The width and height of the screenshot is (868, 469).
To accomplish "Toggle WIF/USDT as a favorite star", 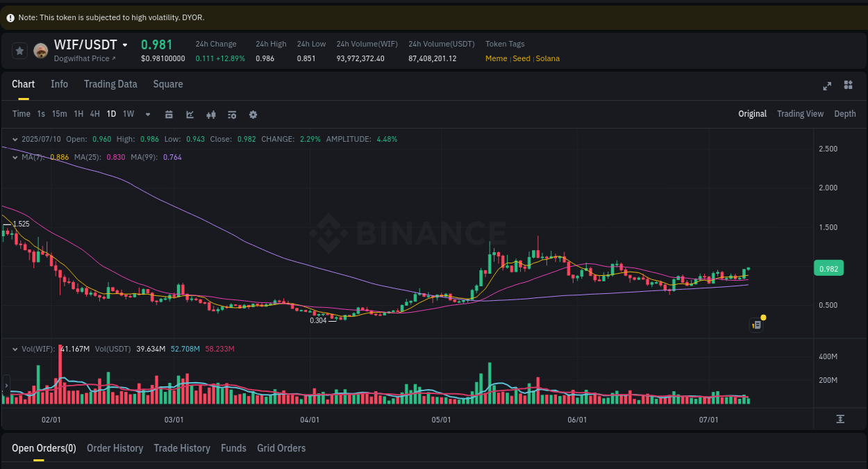I will click(19, 50).
